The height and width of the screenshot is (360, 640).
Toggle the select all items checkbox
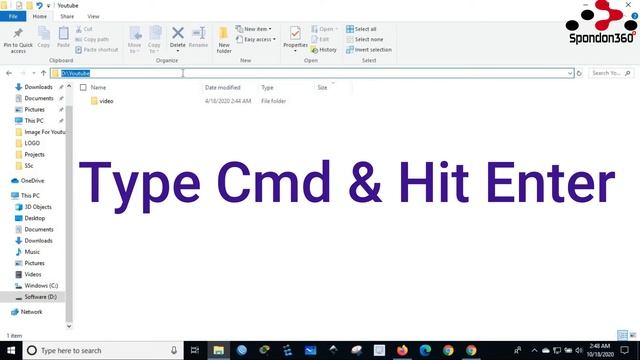pos(83,87)
